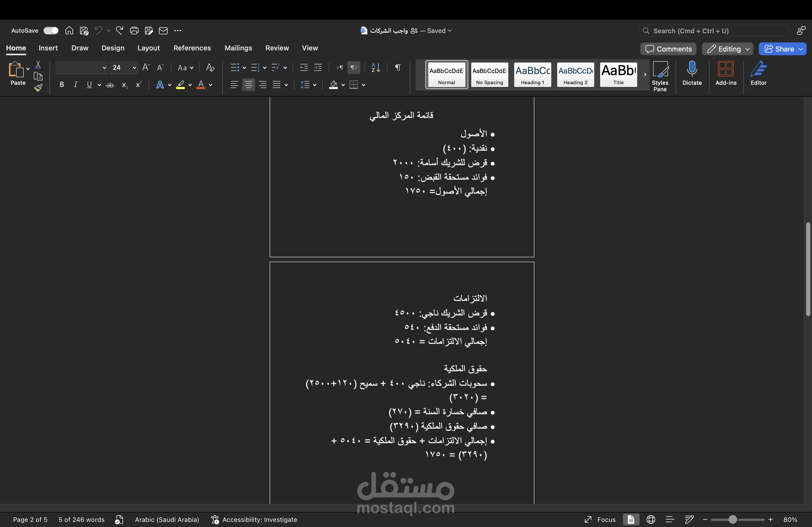The image size is (812, 527).
Task: Click the Redo arrow icon
Action: 119,31
